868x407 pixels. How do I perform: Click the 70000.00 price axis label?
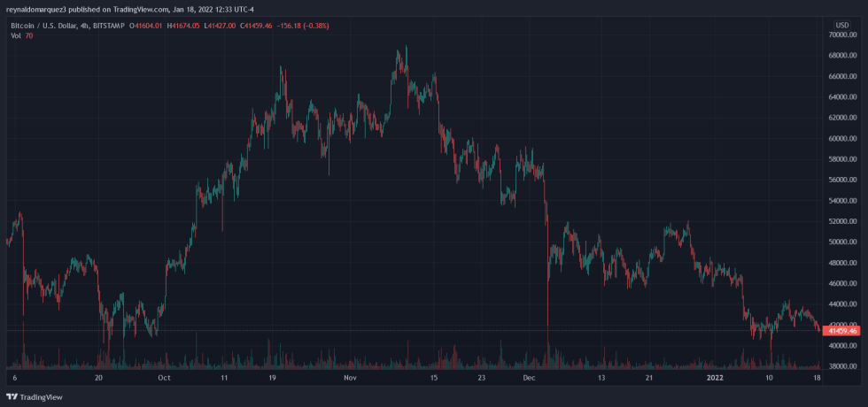pyautogui.click(x=841, y=35)
